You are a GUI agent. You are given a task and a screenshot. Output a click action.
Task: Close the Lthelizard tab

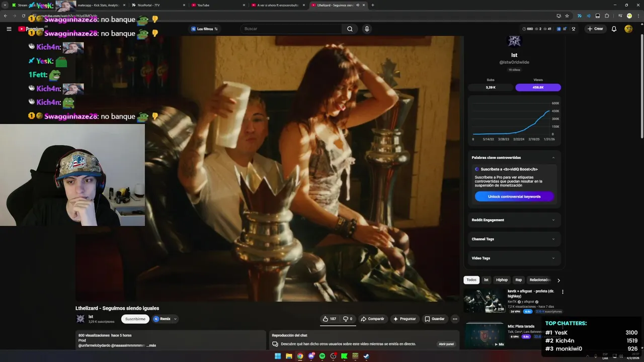(364, 5)
